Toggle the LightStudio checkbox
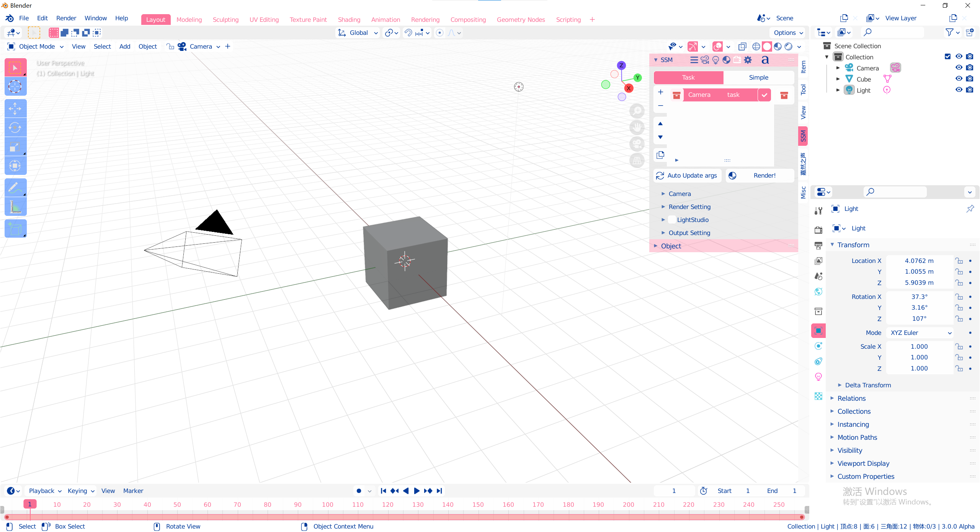The height and width of the screenshot is (532, 980). pos(672,220)
